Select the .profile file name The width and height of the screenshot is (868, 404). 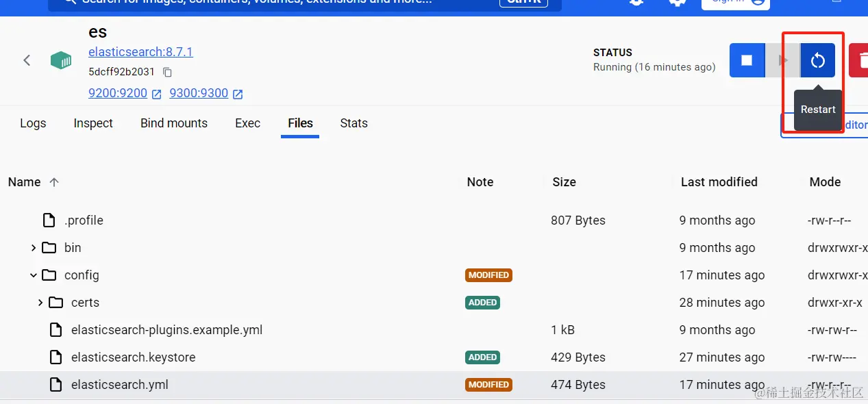point(84,220)
